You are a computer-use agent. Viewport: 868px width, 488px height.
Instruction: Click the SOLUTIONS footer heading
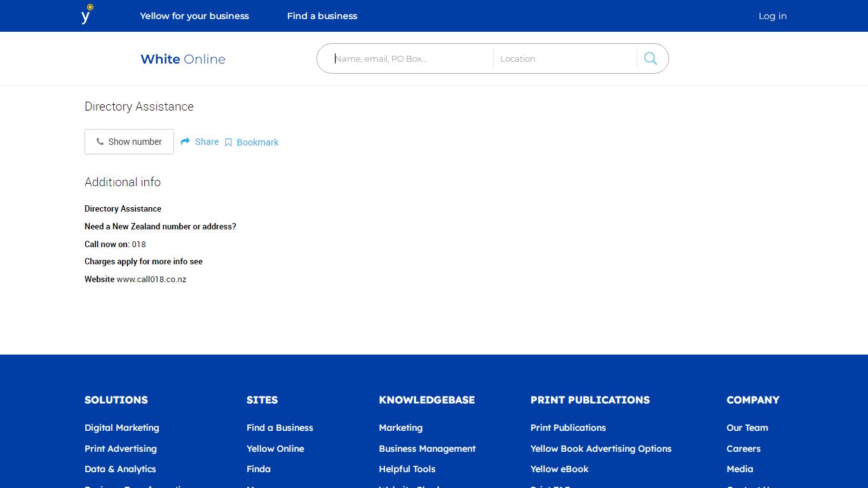click(x=116, y=400)
